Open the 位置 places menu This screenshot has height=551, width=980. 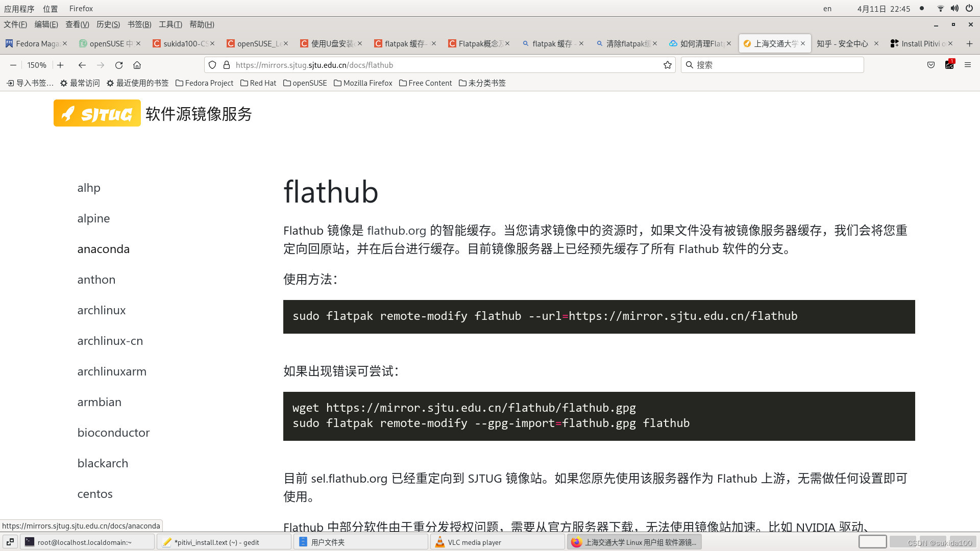(50, 9)
